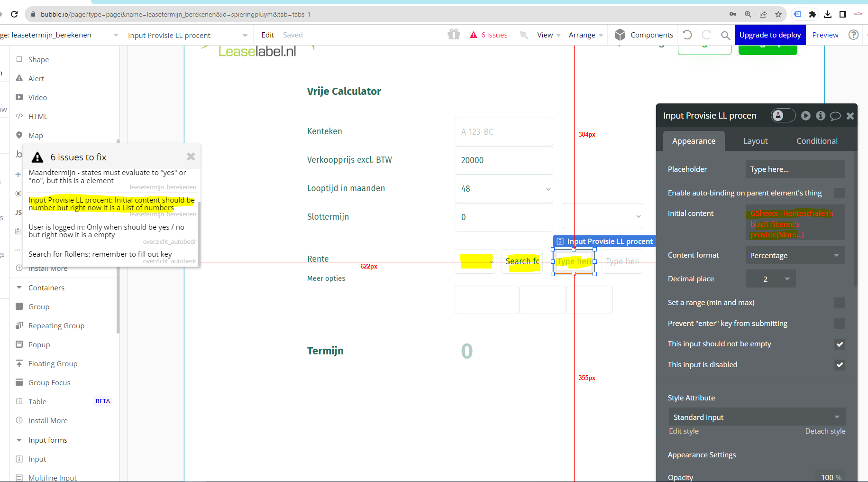Click Detach style link
868x482 pixels.
[825, 431]
